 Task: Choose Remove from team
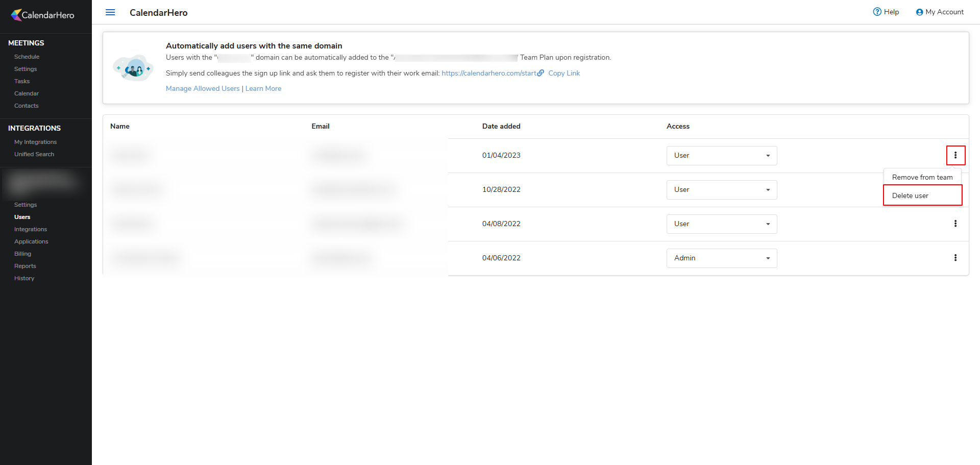pyautogui.click(x=922, y=177)
